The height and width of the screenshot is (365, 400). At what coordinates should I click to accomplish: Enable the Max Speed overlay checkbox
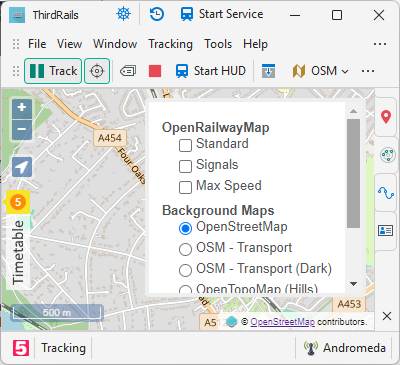pos(185,187)
